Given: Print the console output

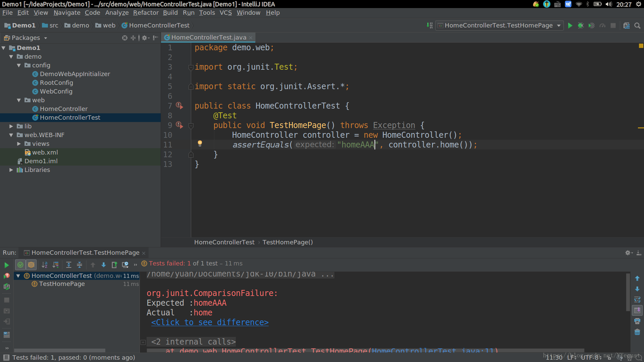Looking at the screenshot, I should (x=637, y=321).
